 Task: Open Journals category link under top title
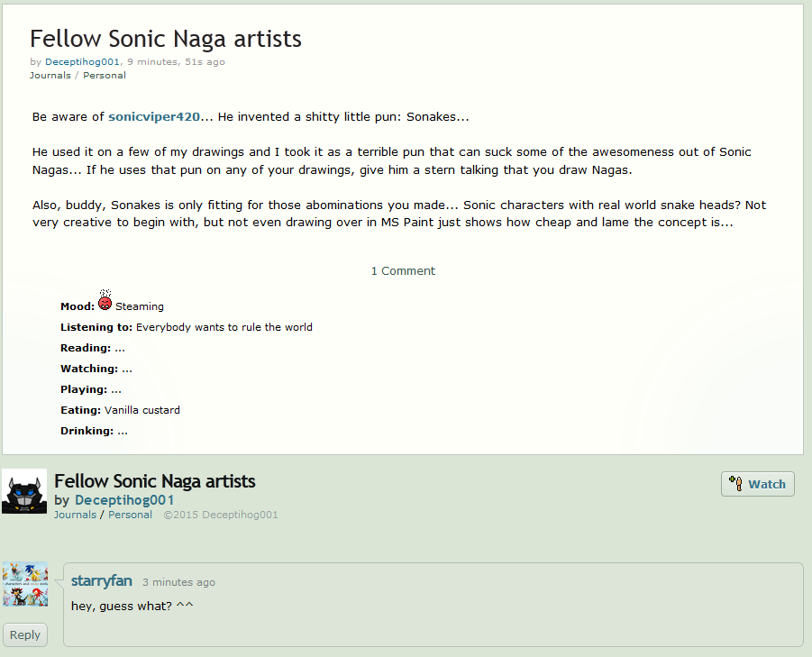pos(50,75)
